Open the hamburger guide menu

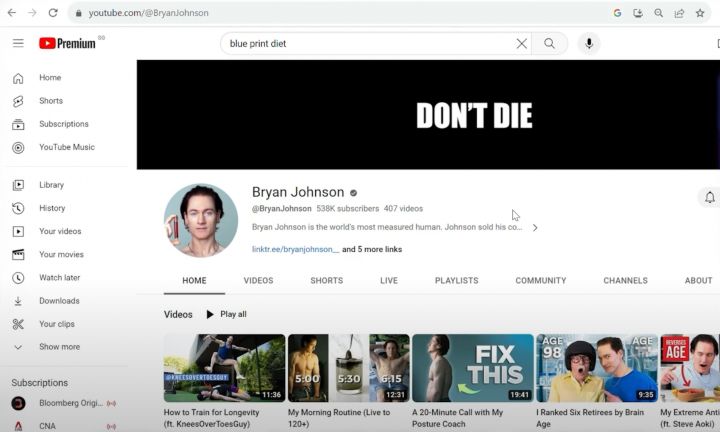18,43
